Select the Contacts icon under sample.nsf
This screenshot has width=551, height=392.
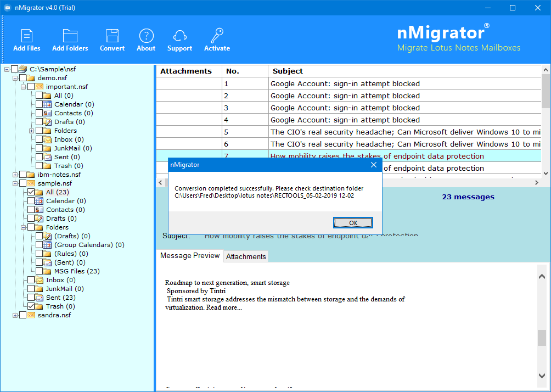coord(40,210)
